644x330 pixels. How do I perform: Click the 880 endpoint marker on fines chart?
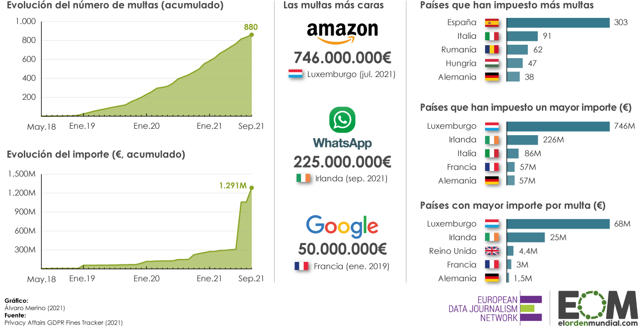251,35
